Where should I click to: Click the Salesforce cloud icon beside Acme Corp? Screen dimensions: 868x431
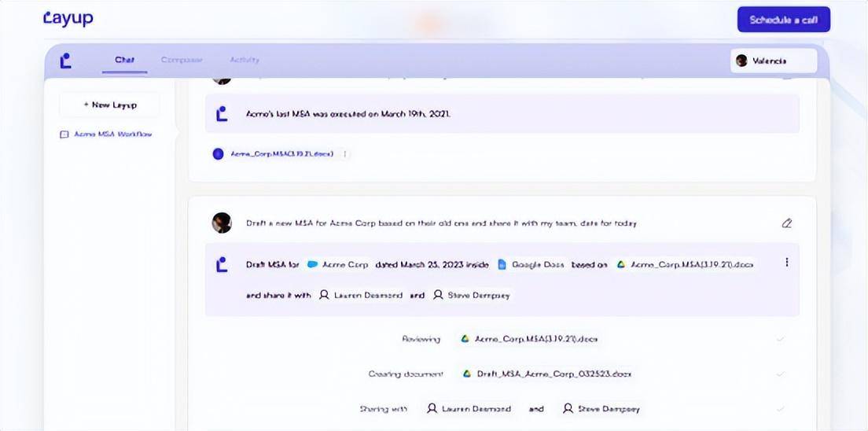(312, 265)
